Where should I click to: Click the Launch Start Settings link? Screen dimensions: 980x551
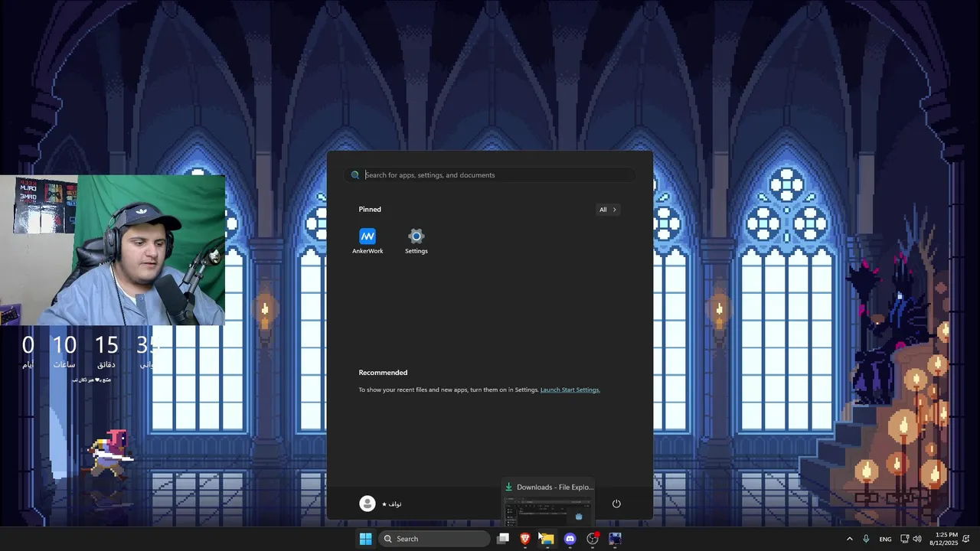pyautogui.click(x=570, y=390)
